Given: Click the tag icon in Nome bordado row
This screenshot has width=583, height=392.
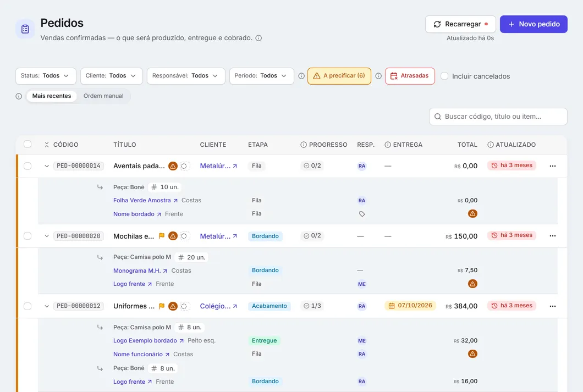Looking at the screenshot, I should pos(362,214).
